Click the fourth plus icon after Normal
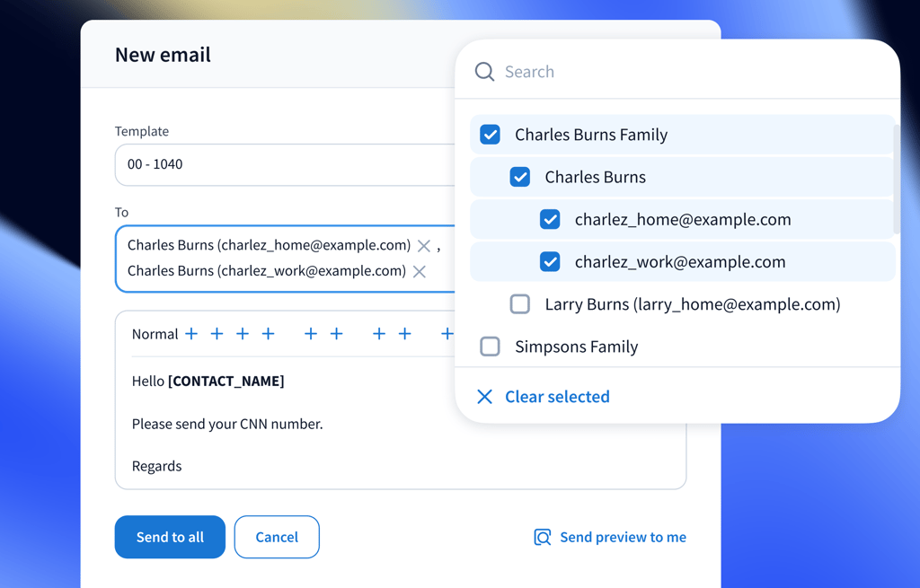Screen dimensions: 920x588 [x=268, y=334]
